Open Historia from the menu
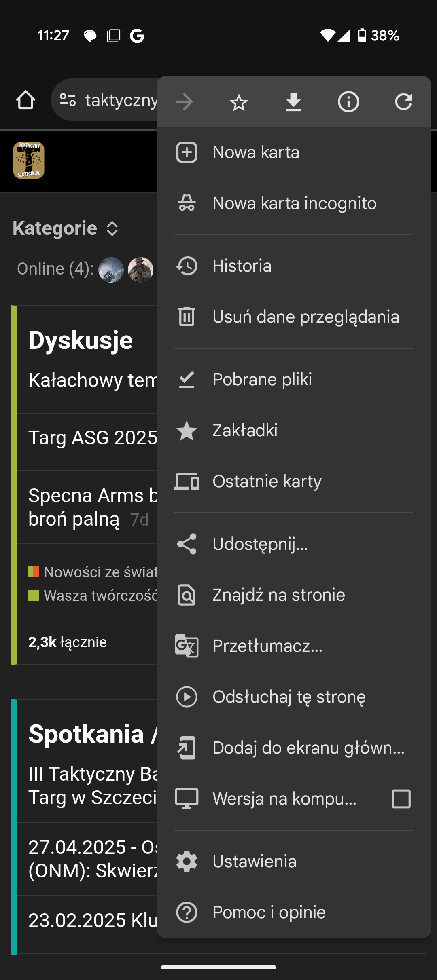437x980 pixels. coord(242,266)
